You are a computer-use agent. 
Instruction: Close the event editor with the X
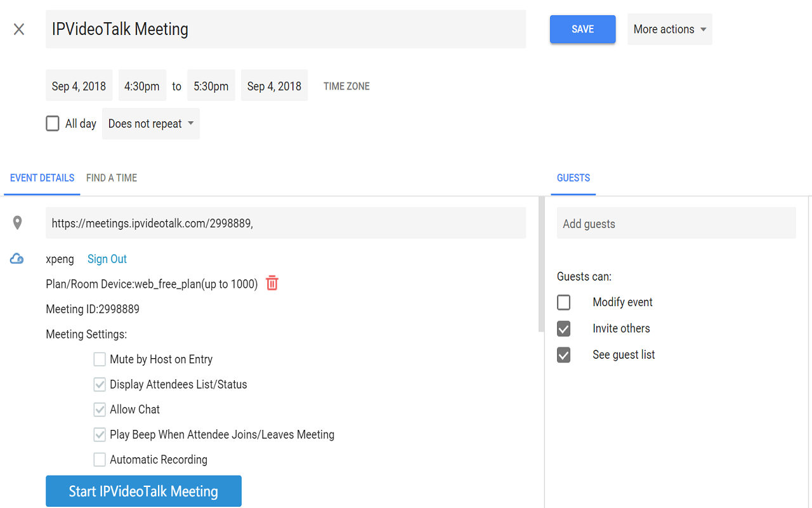(x=19, y=29)
